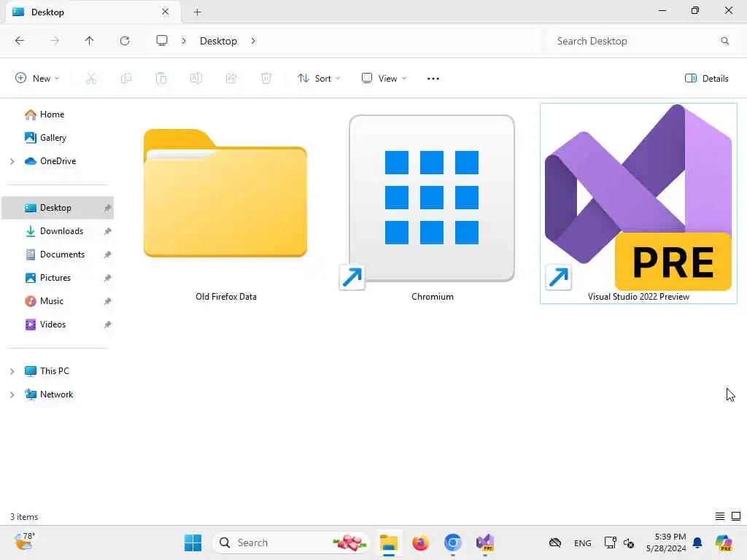
Task: Refresh the current folder
Action: pos(125,41)
